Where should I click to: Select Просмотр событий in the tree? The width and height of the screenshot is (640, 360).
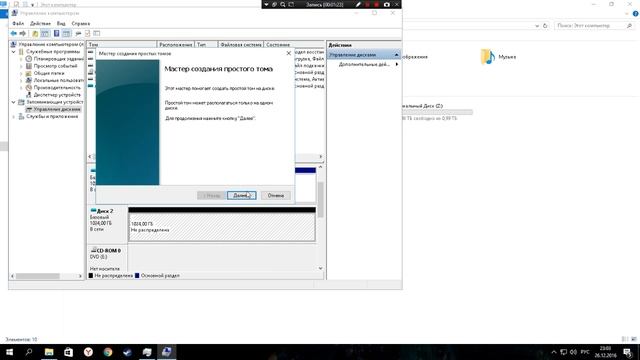tap(55, 66)
